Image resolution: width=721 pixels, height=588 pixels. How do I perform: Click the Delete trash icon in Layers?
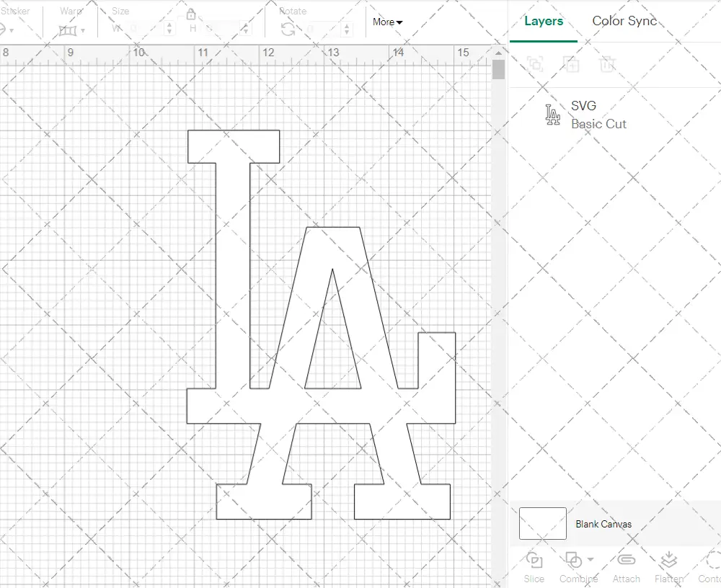(x=607, y=64)
